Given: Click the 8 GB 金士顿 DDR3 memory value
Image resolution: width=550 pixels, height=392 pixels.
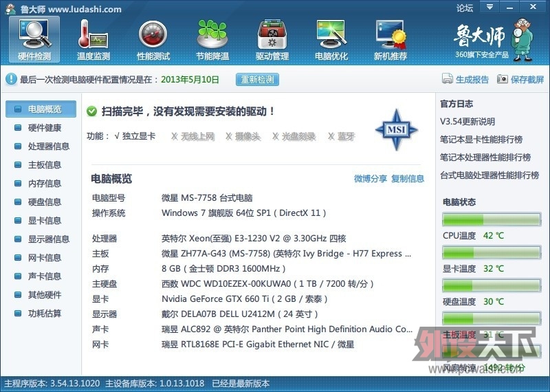Looking at the screenshot, I should (x=223, y=269).
